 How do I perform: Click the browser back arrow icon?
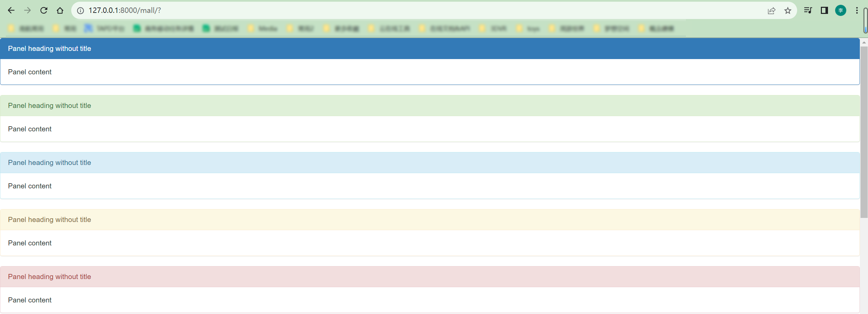tap(11, 10)
